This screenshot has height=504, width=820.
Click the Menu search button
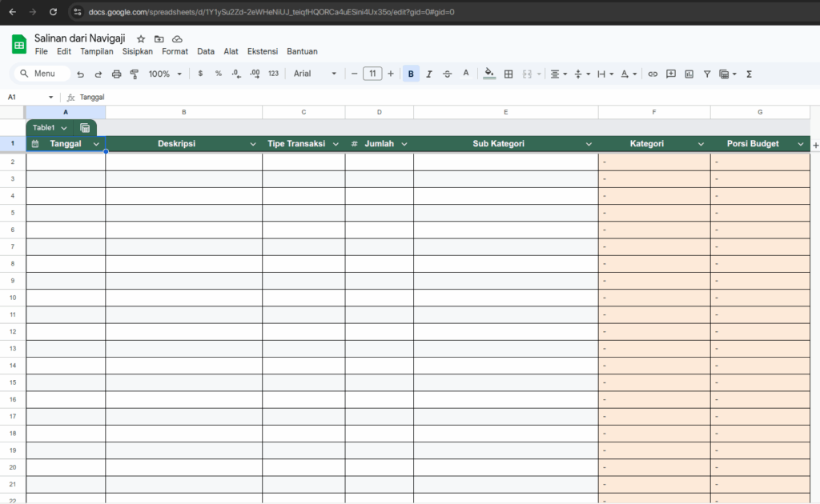pyautogui.click(x=43, y=74)
